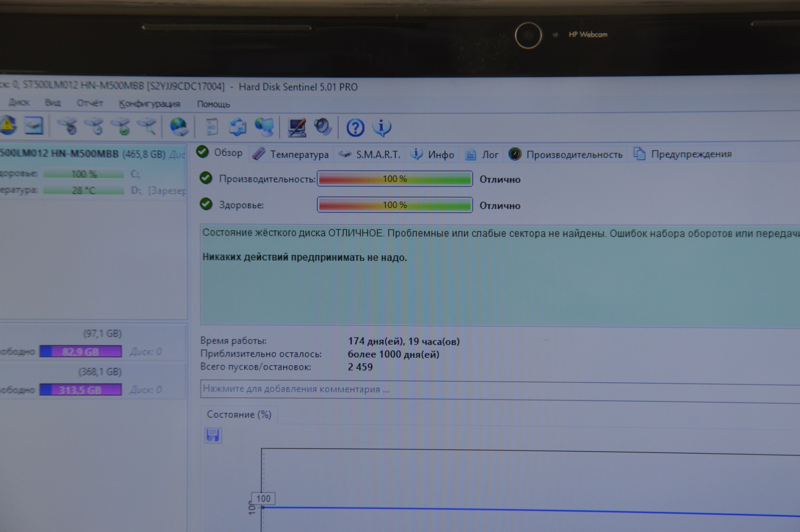Save the graph using the floppy disk icon
The height and width of the screenshot is (532, 800).
(x=213, y=435)
